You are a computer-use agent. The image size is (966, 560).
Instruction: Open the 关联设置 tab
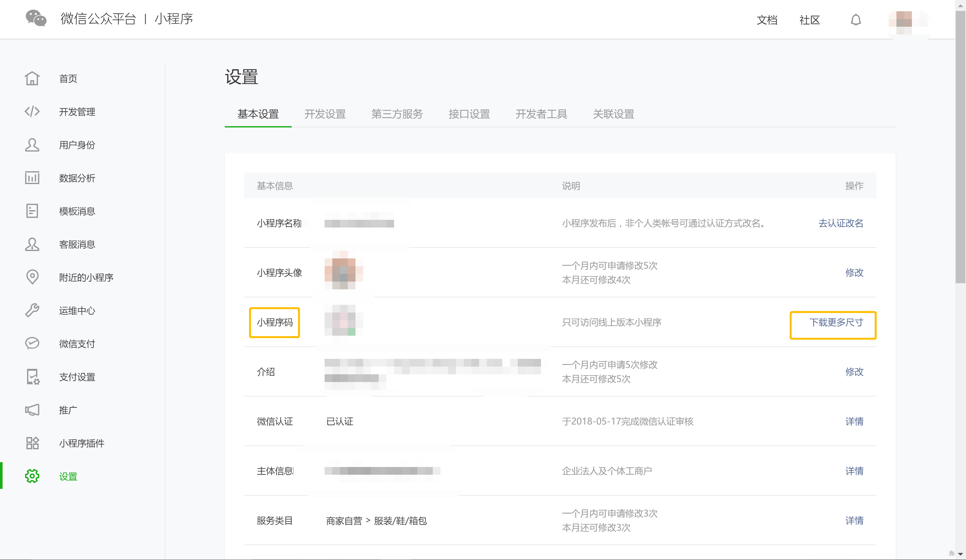[x=613, y=114]
